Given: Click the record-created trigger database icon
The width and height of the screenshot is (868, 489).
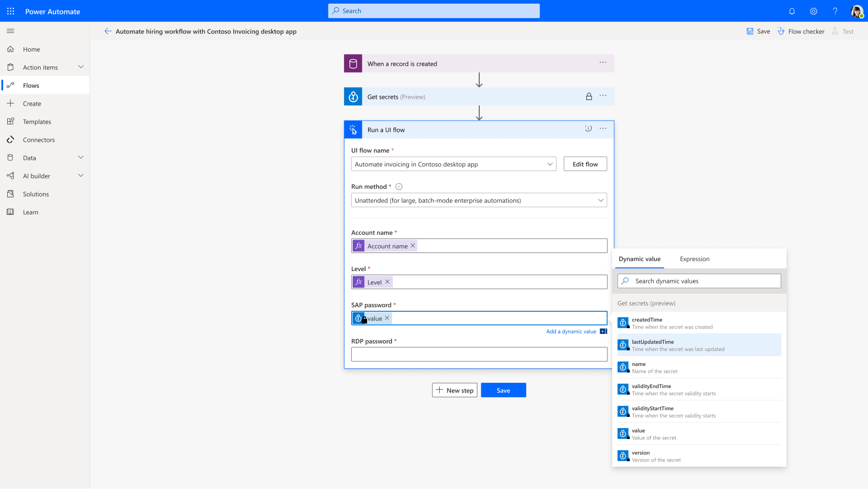Looking at the screenshot, I should [x=353, y=63].
